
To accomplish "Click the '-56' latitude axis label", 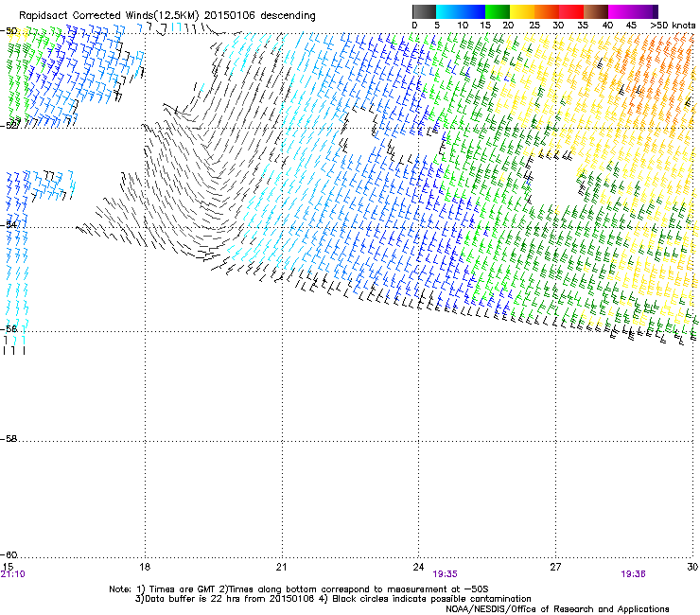I will (9, 328).
